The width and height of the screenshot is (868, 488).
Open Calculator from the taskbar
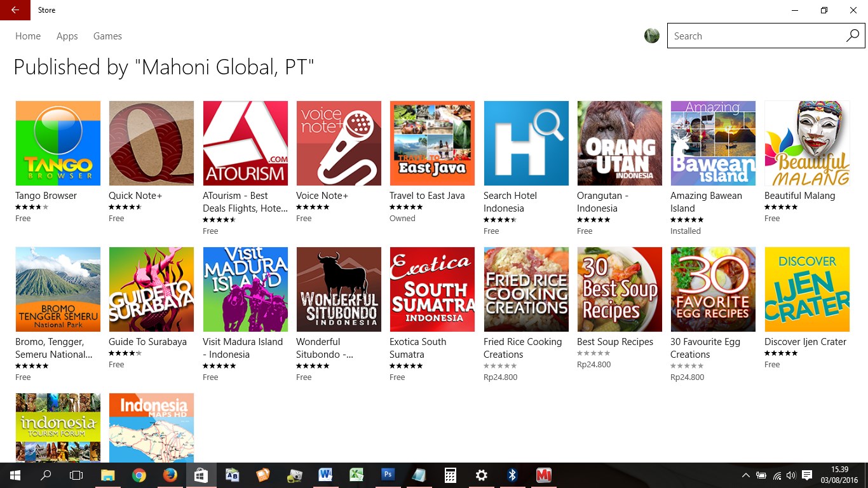[x=450, y=475]
